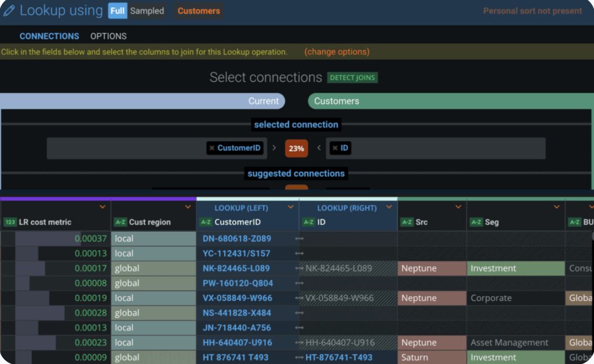Image resolution: width=594 pixels, height=364 pixels.
Task: Open the LOOKUP (RIGHT) column dropdown
Action: click(x=389, y=207)
